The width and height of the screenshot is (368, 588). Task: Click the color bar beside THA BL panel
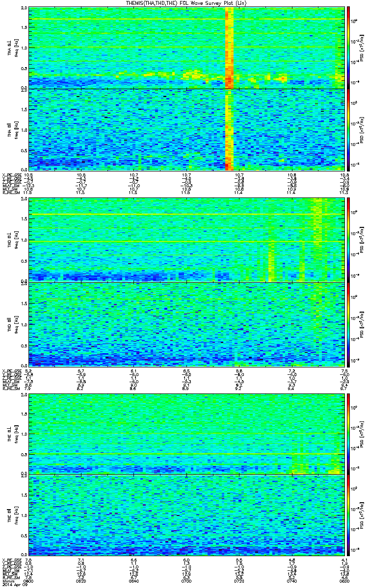pos(348,47)
